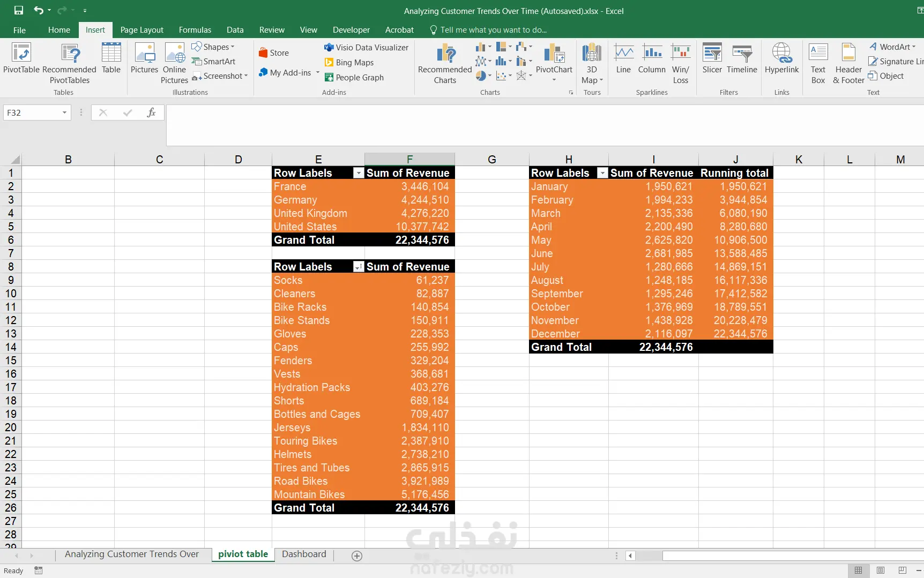
Task: Switch to the Dashboard sheet tab
Action: click(304, 554)
